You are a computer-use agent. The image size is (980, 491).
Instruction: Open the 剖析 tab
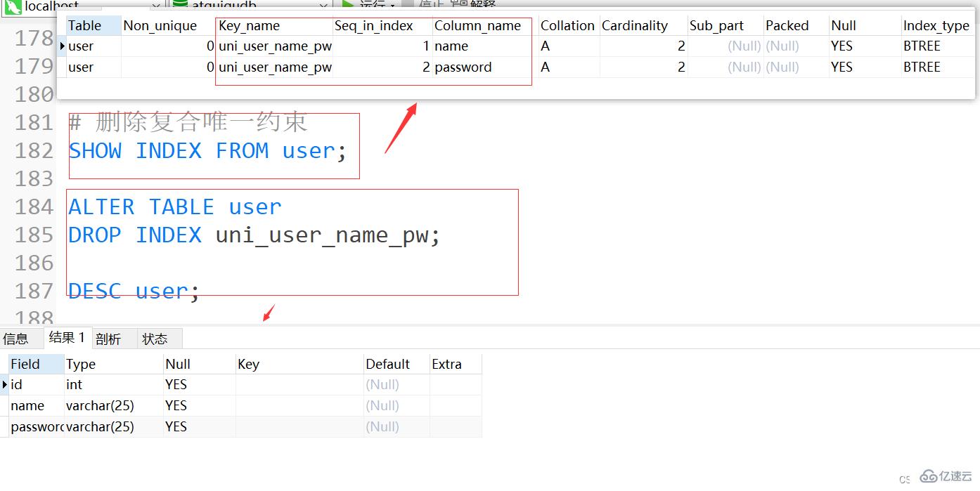110,338
